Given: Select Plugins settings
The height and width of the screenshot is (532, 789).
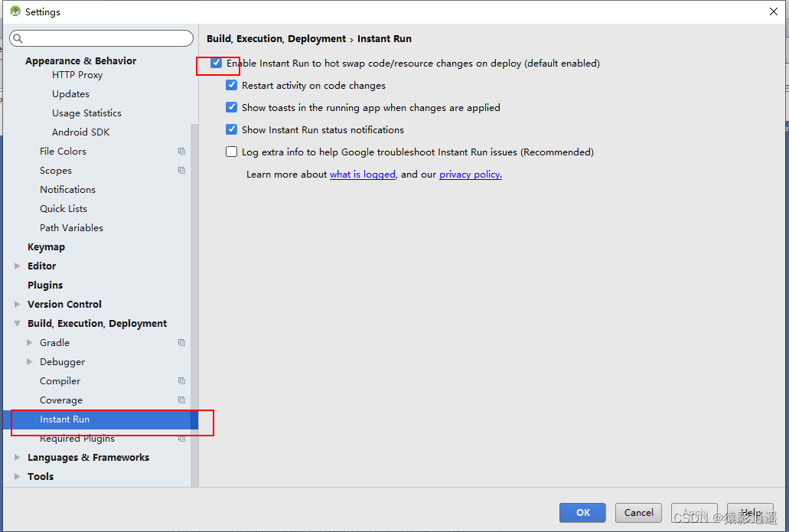Looking at the screenshot, I should click(x=45, y=285).
